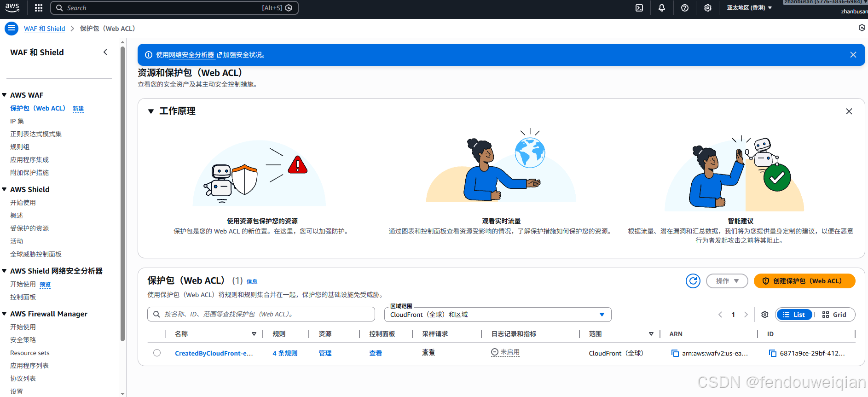Open the top bar settings gear
Screen dimensions: 868x397
click(708, 8)
